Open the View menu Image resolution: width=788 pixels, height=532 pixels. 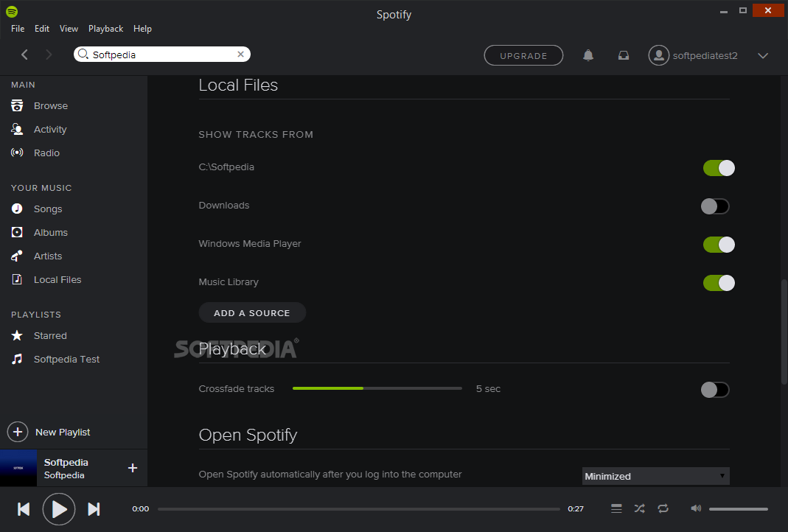coord(69,29)
